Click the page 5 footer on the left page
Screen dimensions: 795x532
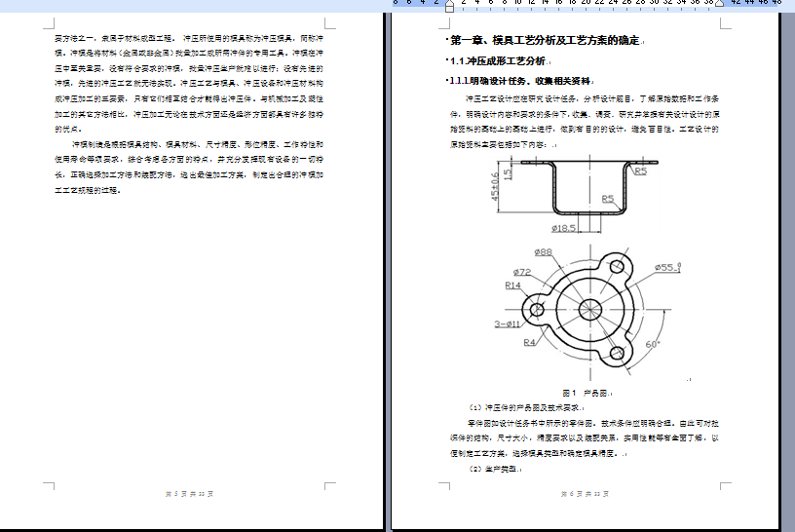[189, 493]
